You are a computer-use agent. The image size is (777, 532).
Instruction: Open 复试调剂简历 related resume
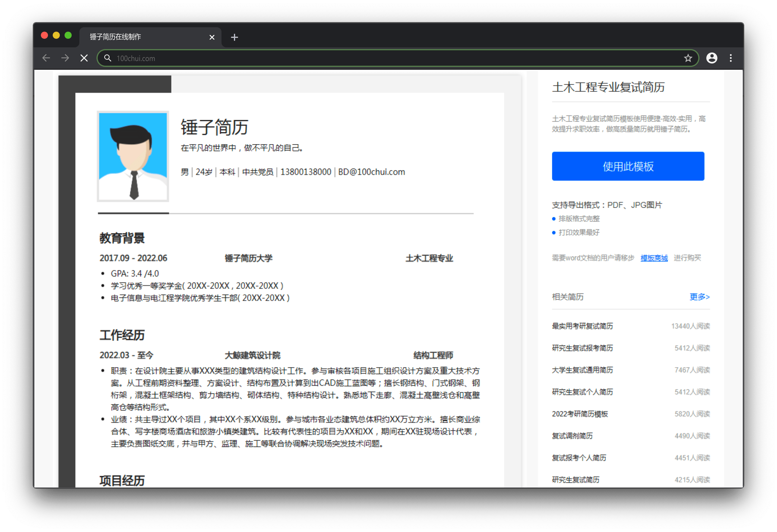(572, 436)
